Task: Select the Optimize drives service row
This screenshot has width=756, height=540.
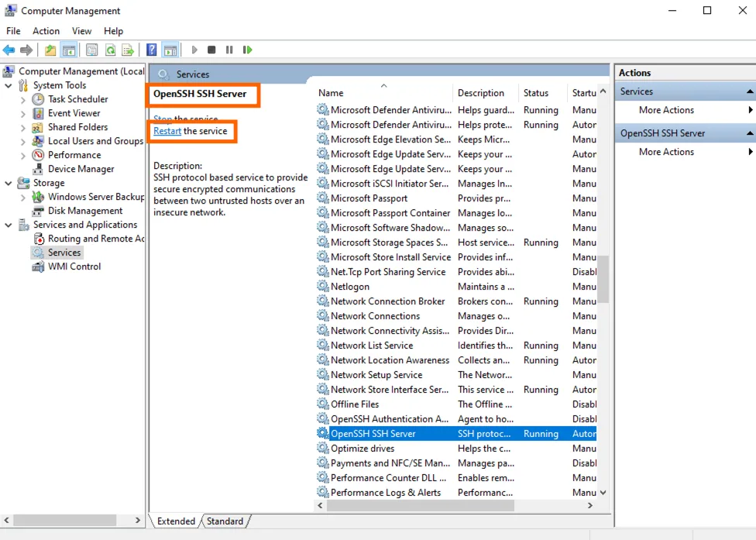Action: (456, 449)
